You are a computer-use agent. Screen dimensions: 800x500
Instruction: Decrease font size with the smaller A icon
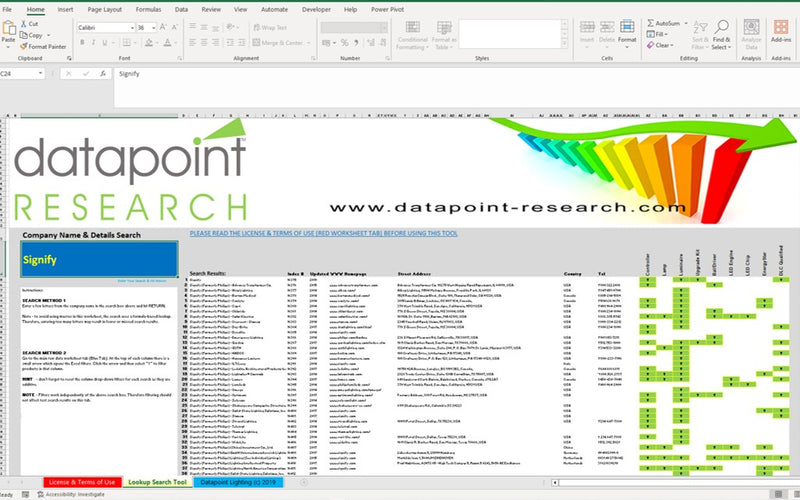174,27
